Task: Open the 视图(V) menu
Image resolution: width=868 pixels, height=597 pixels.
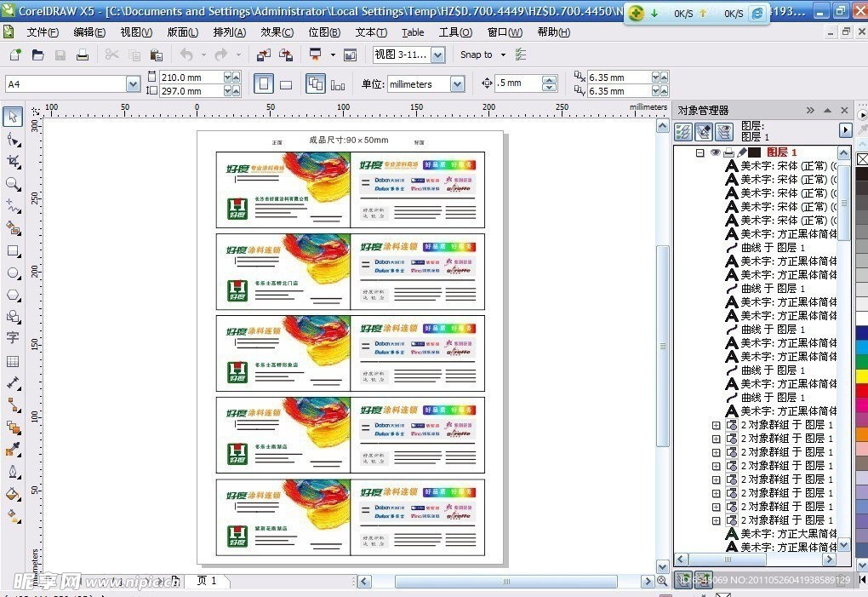Action: (x=136, y=32)
